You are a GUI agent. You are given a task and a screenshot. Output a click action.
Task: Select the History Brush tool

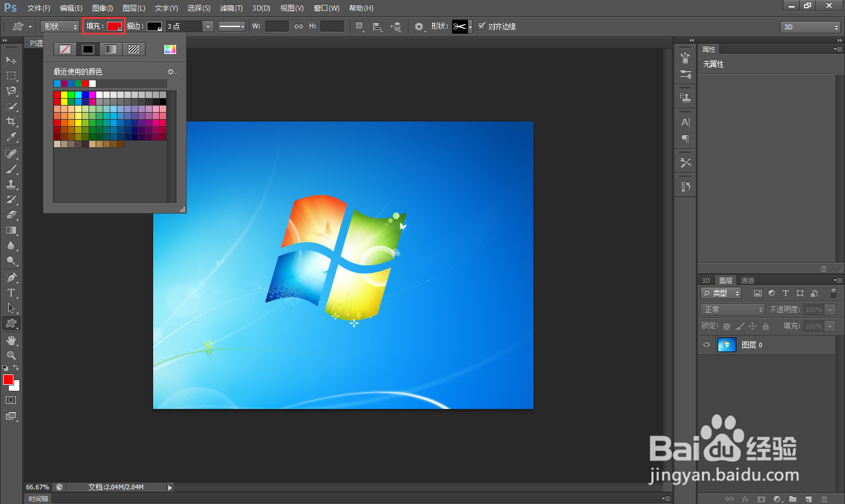pos(11,199)
